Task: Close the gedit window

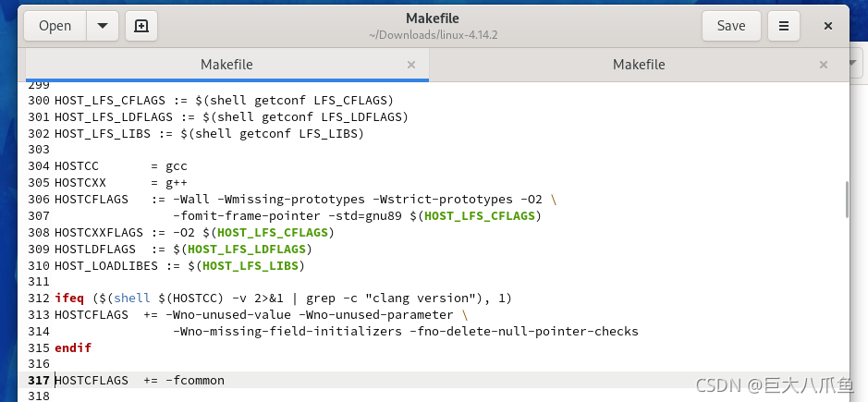Action: pyautogui.click(x=828, y=26)
